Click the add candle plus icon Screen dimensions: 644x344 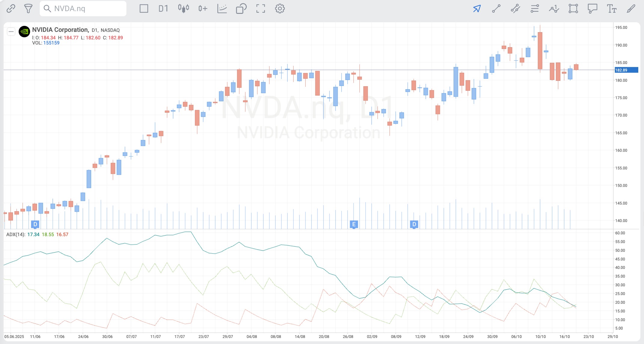[x=203, y=8]
